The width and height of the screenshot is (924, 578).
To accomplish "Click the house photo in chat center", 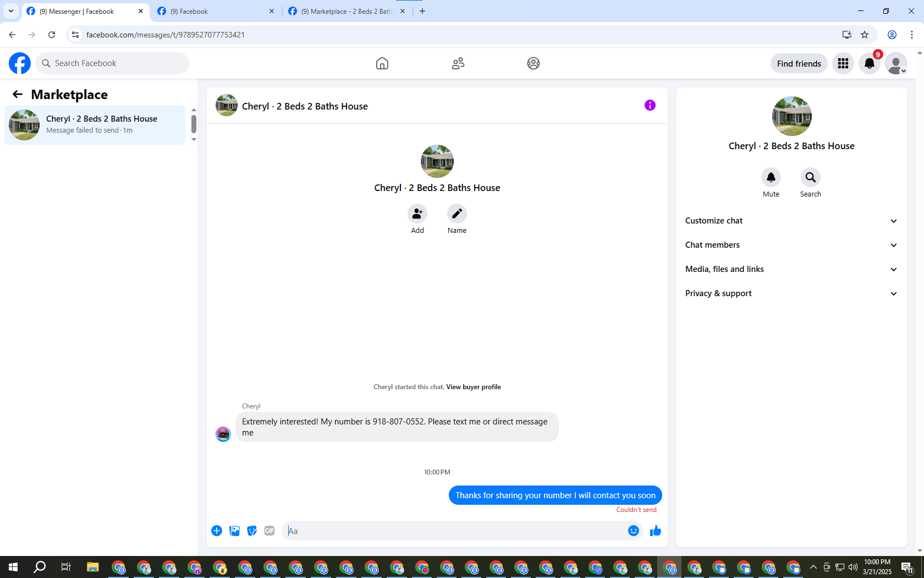I will (x=437, y=161).
